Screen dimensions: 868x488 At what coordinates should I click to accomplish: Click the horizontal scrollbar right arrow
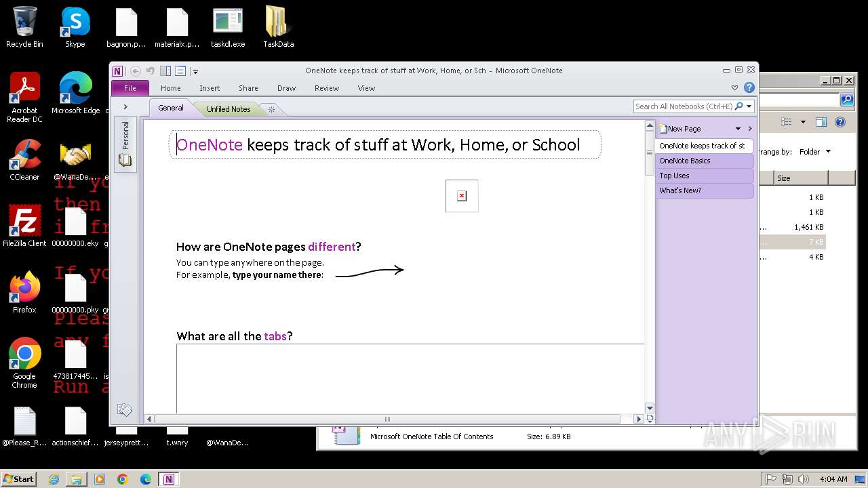tap(638, 419)
